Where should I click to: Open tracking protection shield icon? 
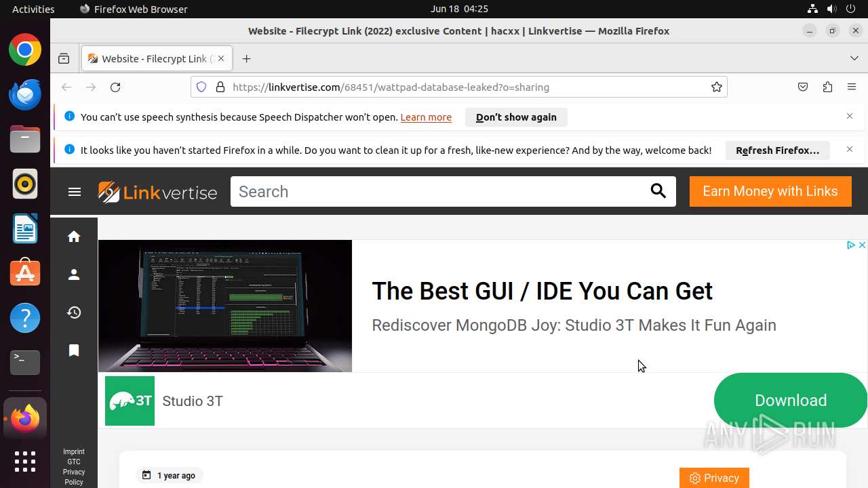(201, 87)
